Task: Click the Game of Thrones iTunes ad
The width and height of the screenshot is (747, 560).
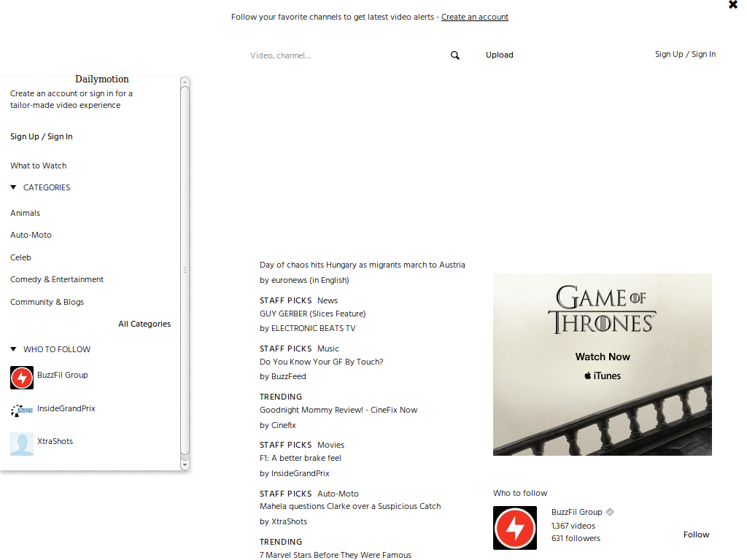Action: 602,365
